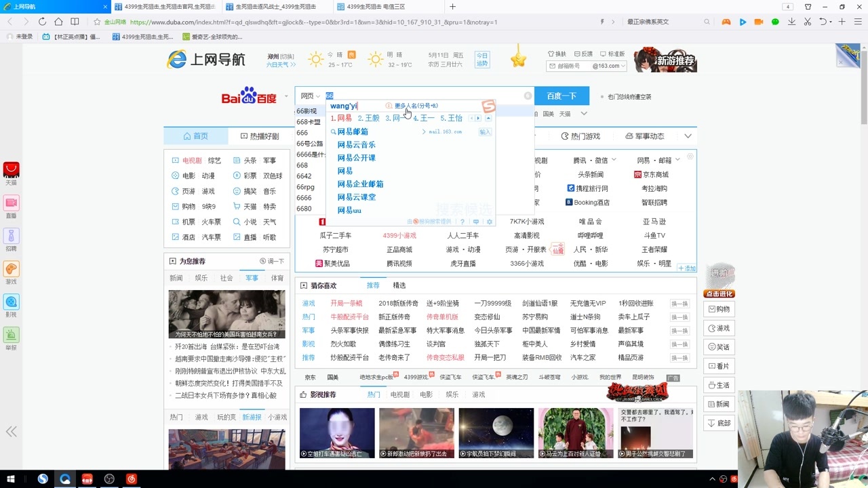Expand the dropdown next to 天猫 hot links
This screenshot has height=488, width=868.
point(583,114)
